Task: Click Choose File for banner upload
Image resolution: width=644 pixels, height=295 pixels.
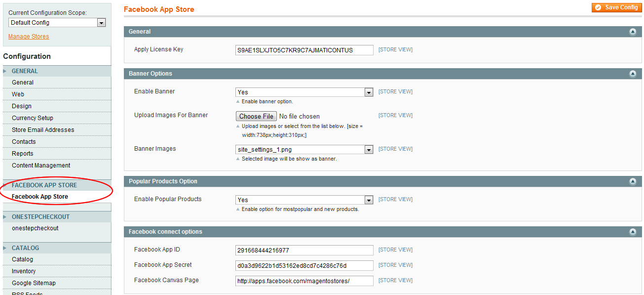Action: 256,117
